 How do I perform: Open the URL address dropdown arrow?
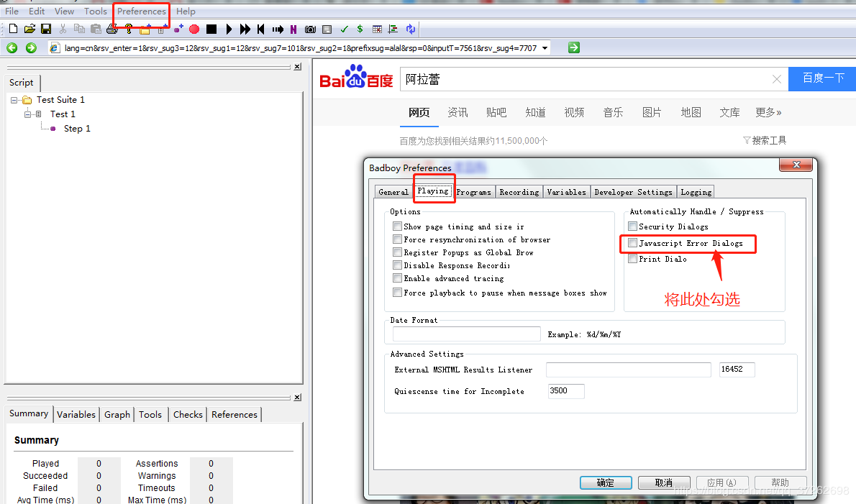point(545,48)
